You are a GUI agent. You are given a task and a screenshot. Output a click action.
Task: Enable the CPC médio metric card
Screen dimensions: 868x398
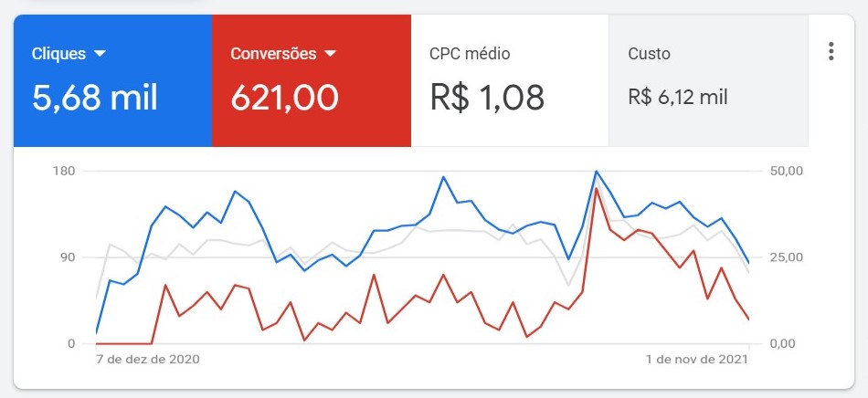pos(510,80)
